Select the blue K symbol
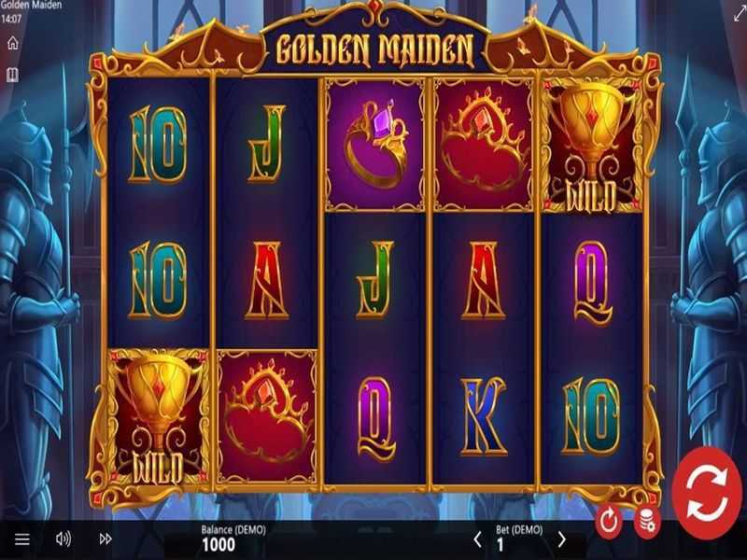The width and height of the screenshot is (747, 560). coord(483,417)
